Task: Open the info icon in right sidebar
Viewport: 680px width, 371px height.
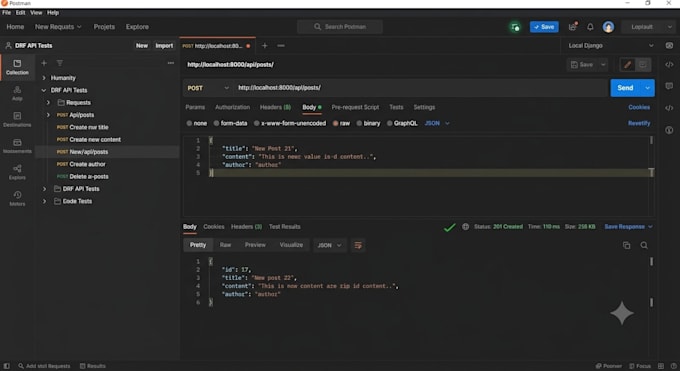Action: point(669,130)
